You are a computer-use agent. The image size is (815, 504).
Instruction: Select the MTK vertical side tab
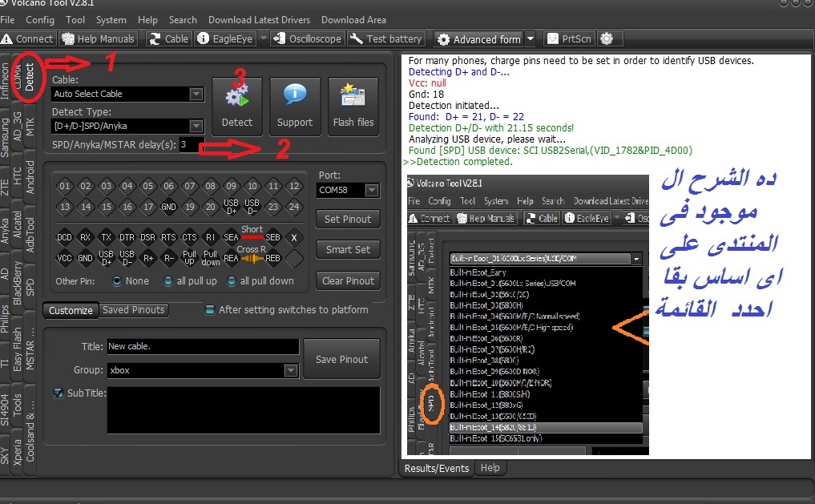coord(29,127)
